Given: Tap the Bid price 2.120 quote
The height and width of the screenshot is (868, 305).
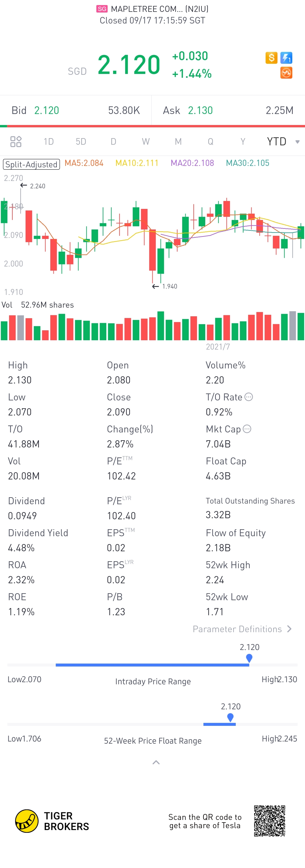Looking at the screenshot, I should click(x=47, y=111).
